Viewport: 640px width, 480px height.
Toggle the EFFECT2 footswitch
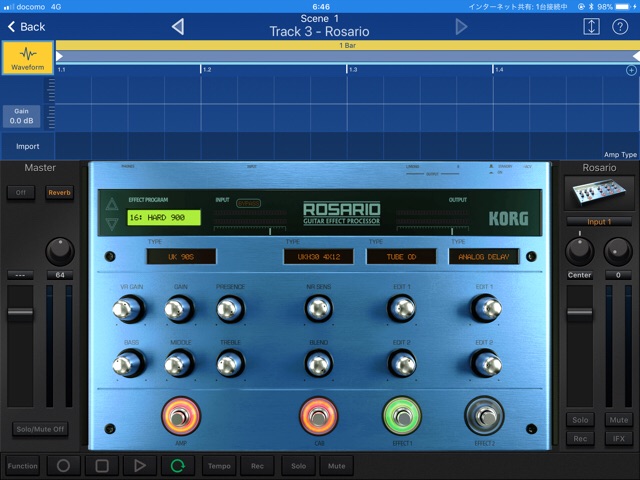click(484, 416)
